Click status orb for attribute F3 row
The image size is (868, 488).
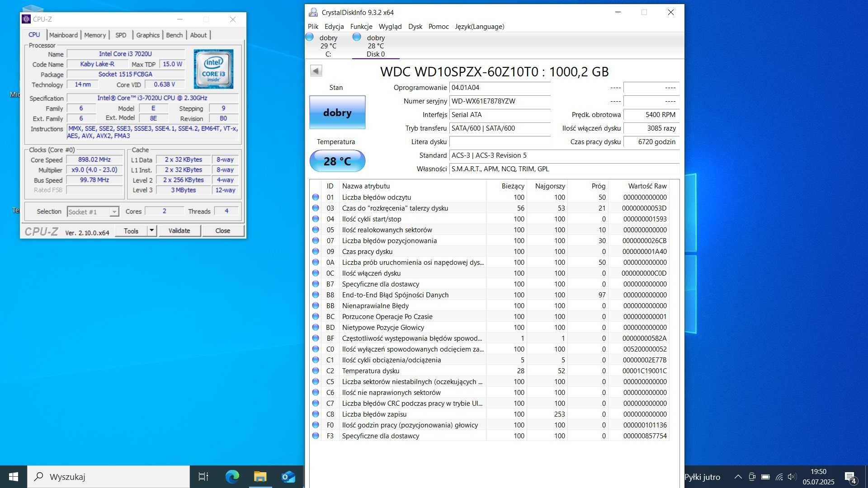tap(316, 436)
